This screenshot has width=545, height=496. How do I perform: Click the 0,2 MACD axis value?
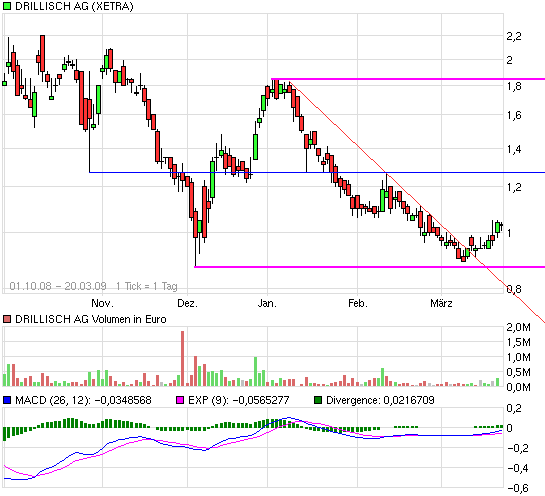coord(514,408)
